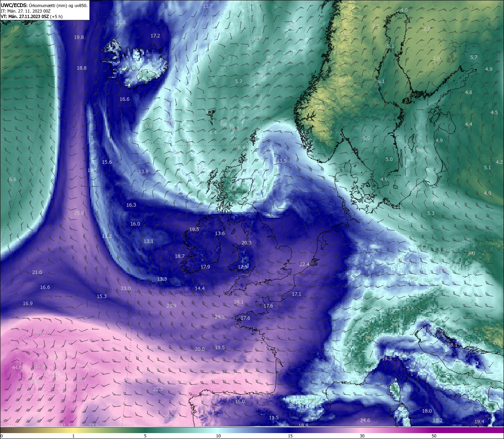Click the 24.6 value in the Mediterranean
The height and width of the screenshot is (439, 504).
[365, 420]
